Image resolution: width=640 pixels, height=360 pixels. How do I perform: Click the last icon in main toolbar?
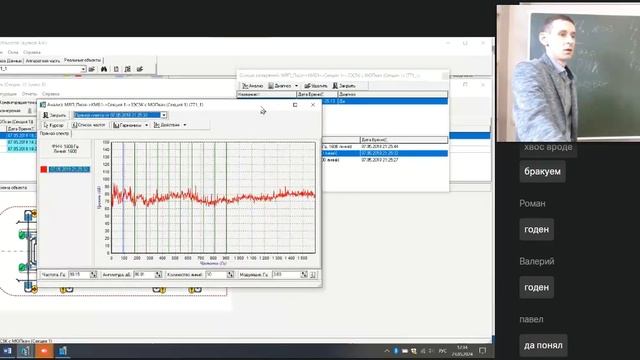pos(140,69)
